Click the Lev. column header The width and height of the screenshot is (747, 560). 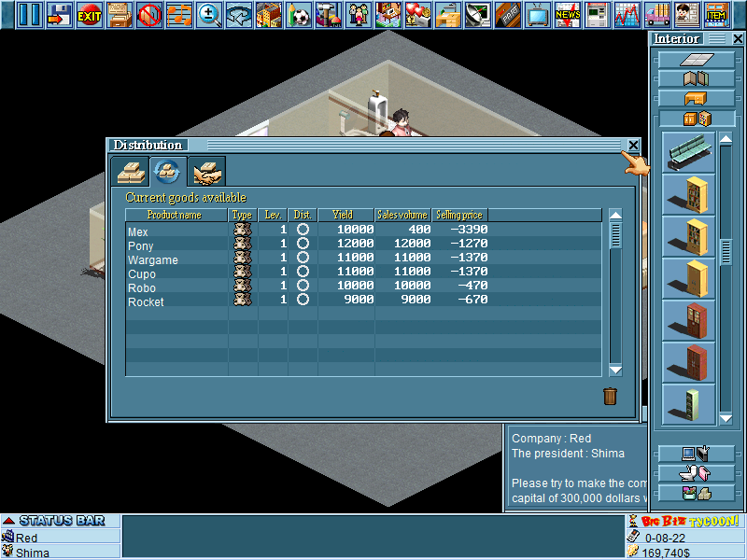pyautogui.click(x=273, y=215)
